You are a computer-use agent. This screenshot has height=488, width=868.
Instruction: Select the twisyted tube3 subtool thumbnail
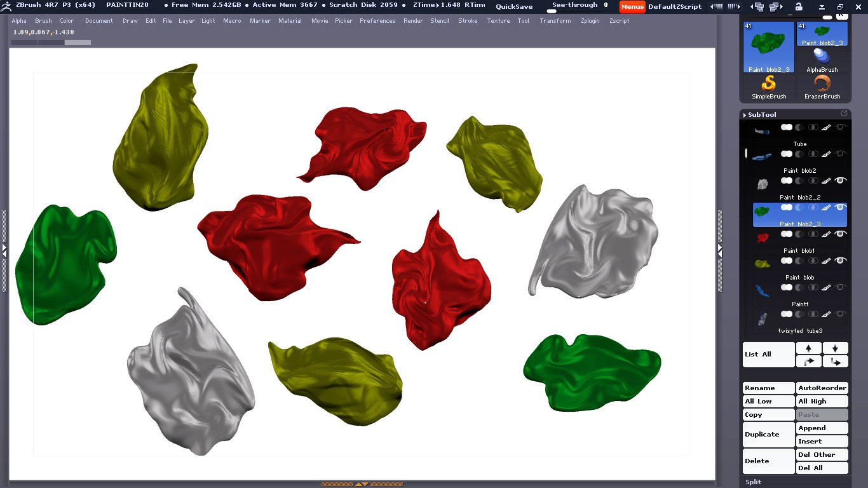[762, 317]
